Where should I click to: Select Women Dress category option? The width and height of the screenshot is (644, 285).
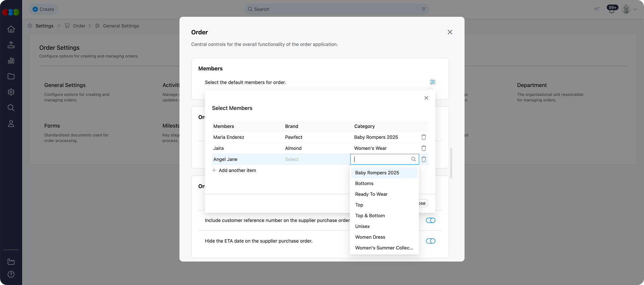click(370, 237)
